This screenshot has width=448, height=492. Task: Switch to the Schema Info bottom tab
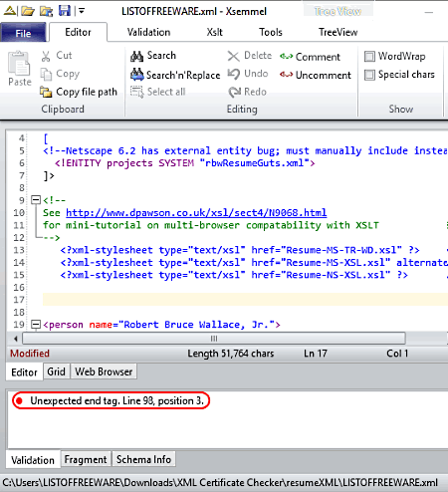tap(143, 459)
